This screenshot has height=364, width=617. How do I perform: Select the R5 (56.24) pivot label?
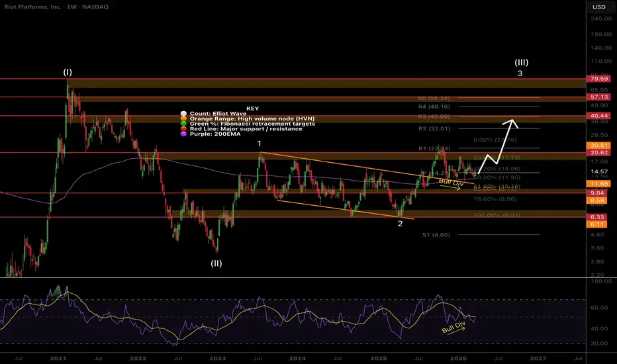tap(434, 99)
